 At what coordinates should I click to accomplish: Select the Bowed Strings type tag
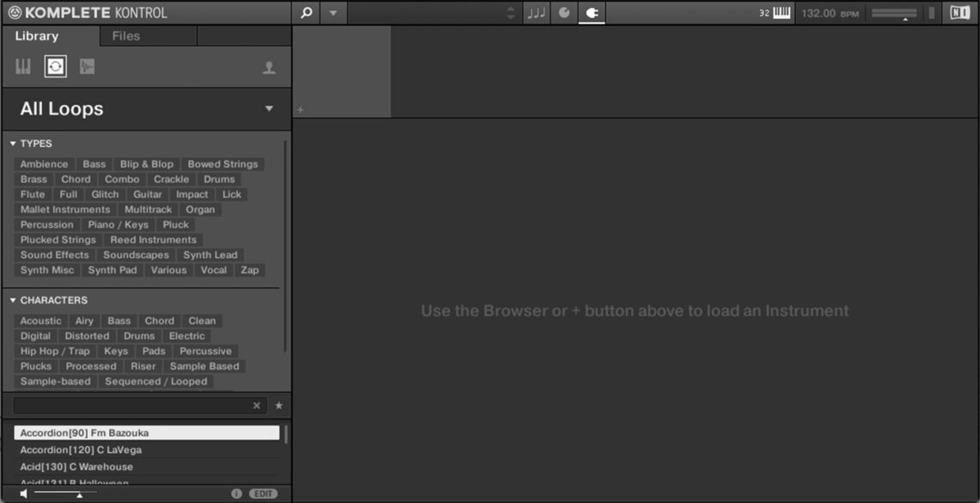coord(223,164)
